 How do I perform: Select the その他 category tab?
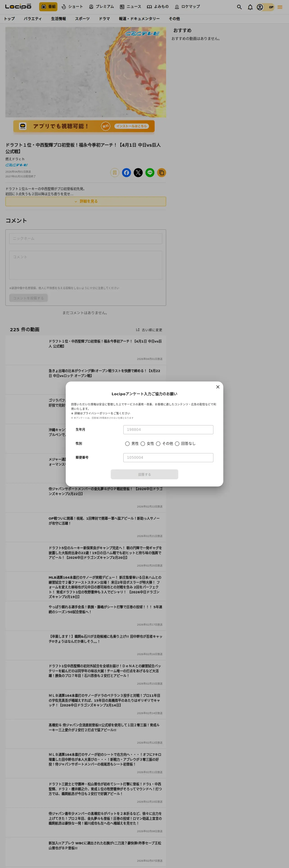[x=174, y=19]
